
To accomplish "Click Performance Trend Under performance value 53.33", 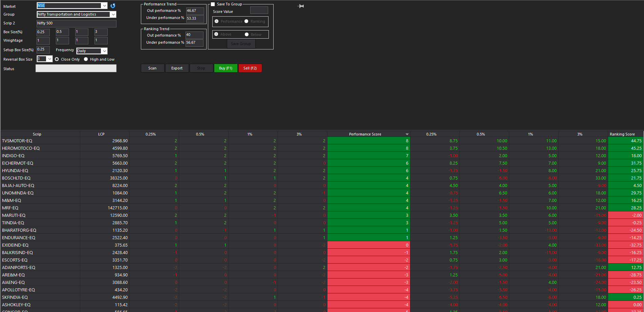I will click(195, 19).
